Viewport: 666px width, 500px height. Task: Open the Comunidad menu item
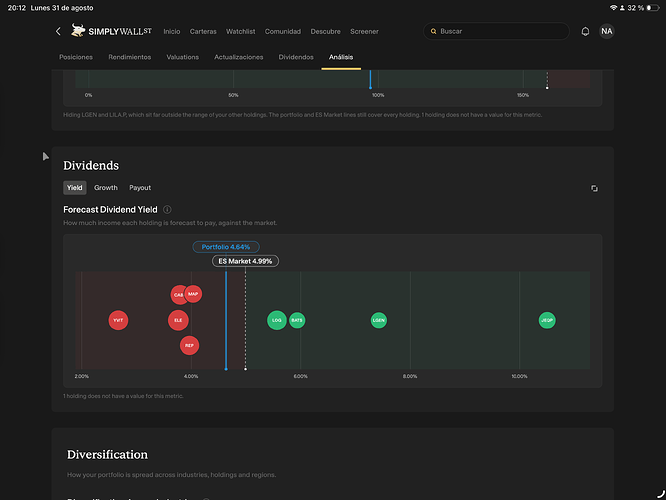[x=282, y=31]
